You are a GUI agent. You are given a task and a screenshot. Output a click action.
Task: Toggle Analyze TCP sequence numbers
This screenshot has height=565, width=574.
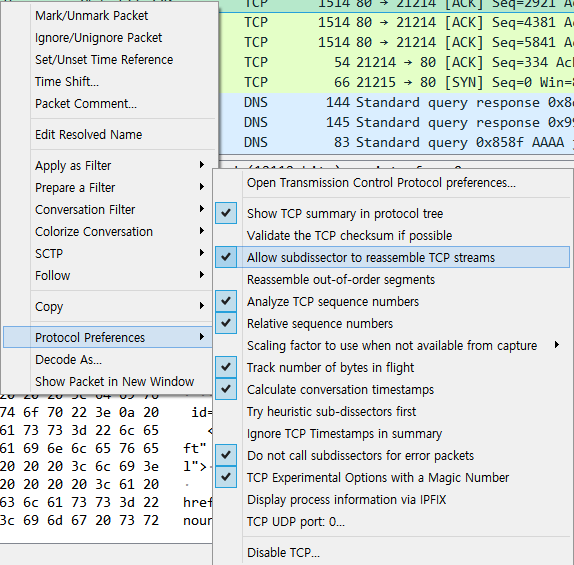[x=392, y=301]
